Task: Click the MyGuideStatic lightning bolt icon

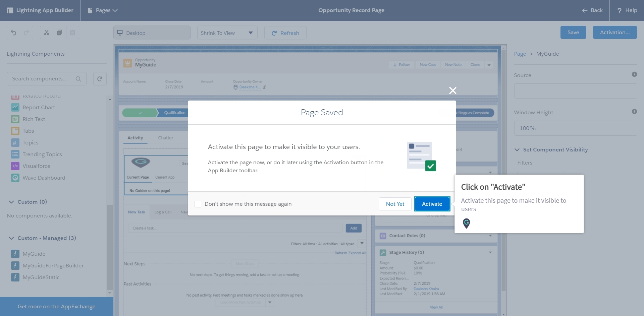Action: tap(15, 277)
